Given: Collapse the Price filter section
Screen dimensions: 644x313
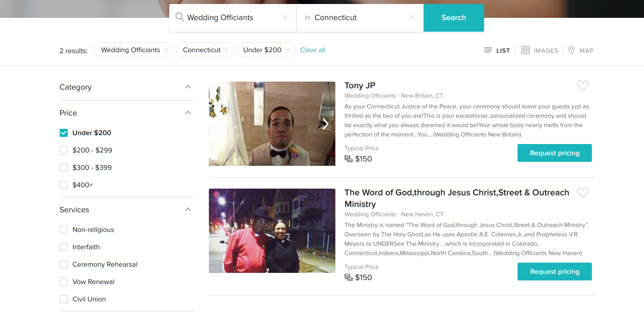Looking at the screenshot, I should click(188, 113).
